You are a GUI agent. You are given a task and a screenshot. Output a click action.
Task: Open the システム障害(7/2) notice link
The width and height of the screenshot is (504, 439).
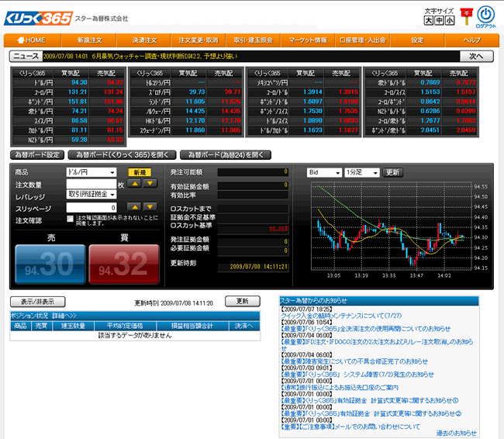coord(357,375)
